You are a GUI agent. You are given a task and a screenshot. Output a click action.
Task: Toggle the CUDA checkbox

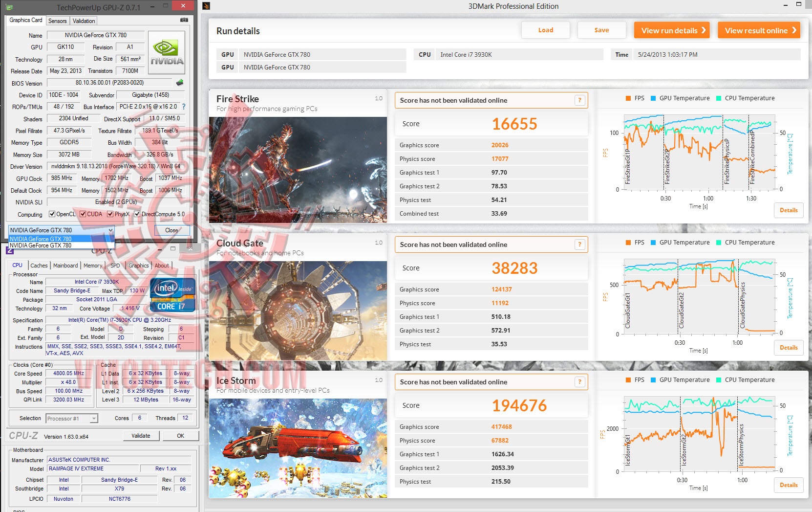coord(83,214)
